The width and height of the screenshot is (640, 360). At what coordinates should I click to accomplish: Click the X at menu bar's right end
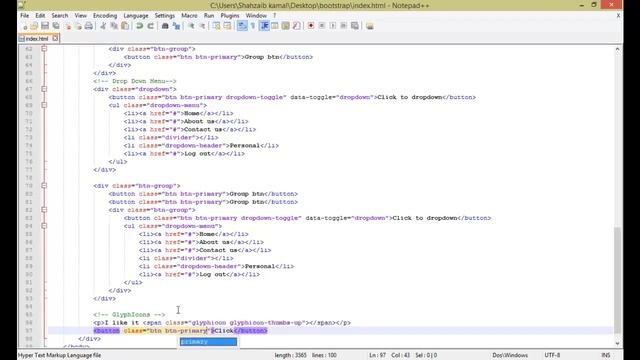click(618, 16)
